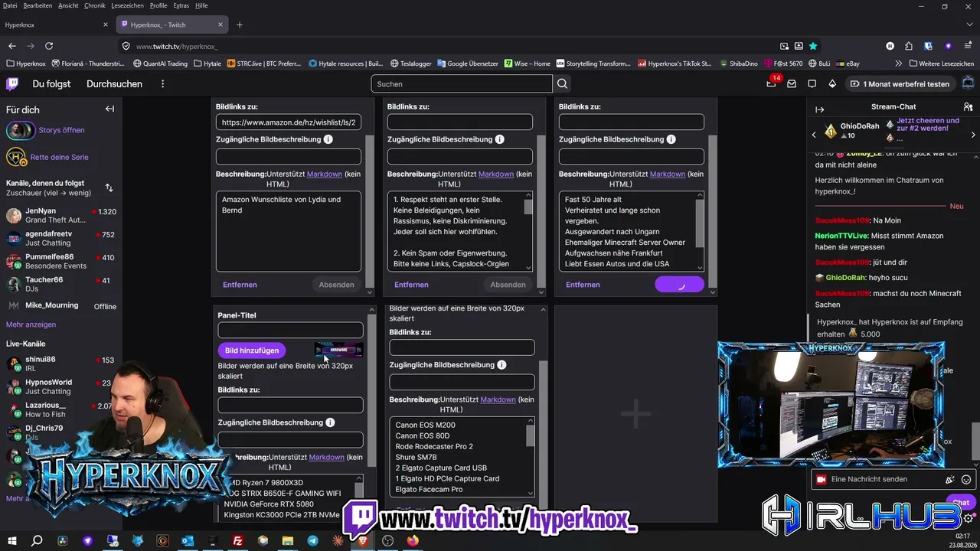Open the Datei menu
The image size is (980, 551).
coord(10,5)
